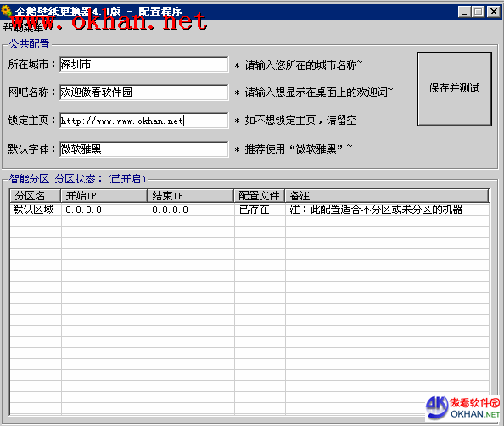
Task: Focus the 所在城市 input field
Action: 144,64
